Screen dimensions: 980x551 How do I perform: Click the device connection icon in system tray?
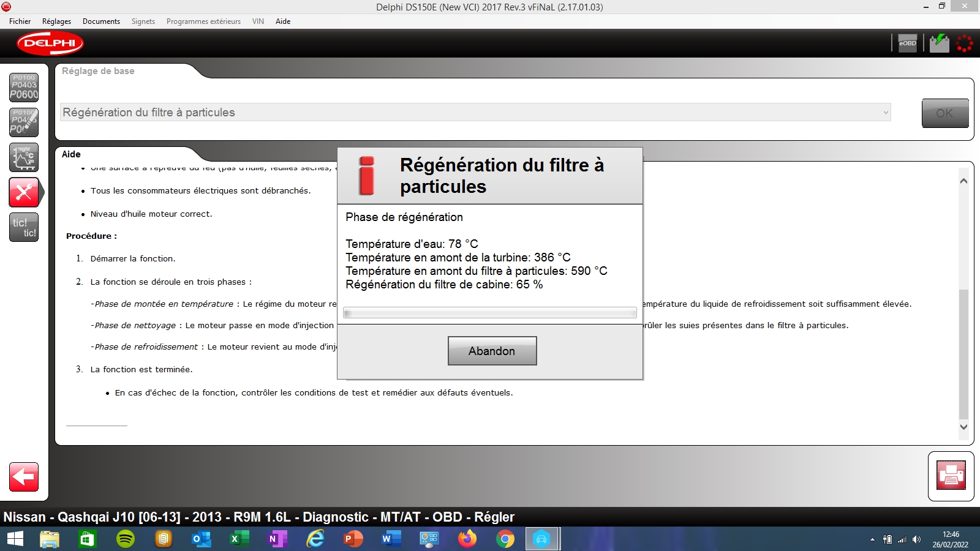[x=888, y=539]
